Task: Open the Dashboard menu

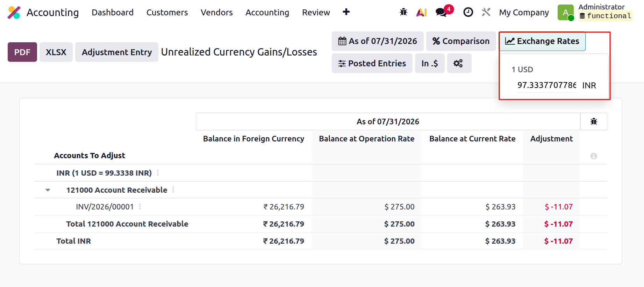Action: click(x=113, y=13)
